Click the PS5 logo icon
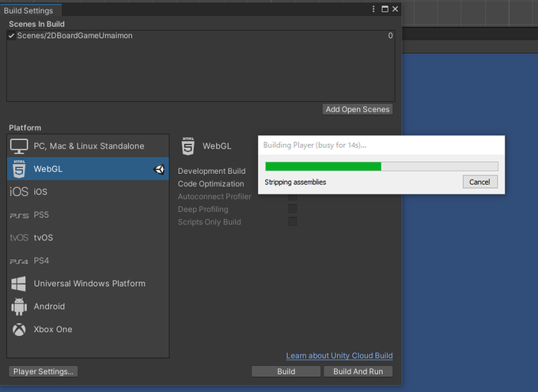Viewport: 538px width, 392px height. (19, 216)
